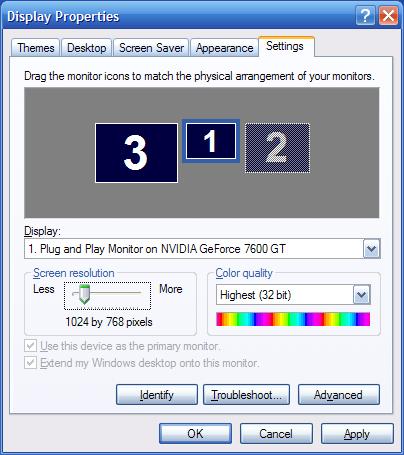Open Advanced display settings
The image size is (404, 455).
point(339,395)
